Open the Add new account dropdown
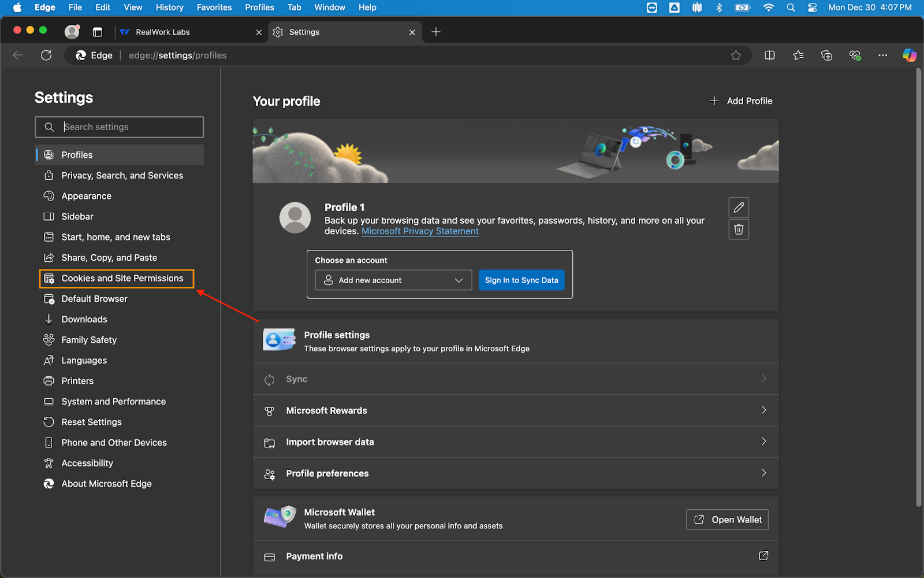Screen dimensions: 924x578 [393, 280]
